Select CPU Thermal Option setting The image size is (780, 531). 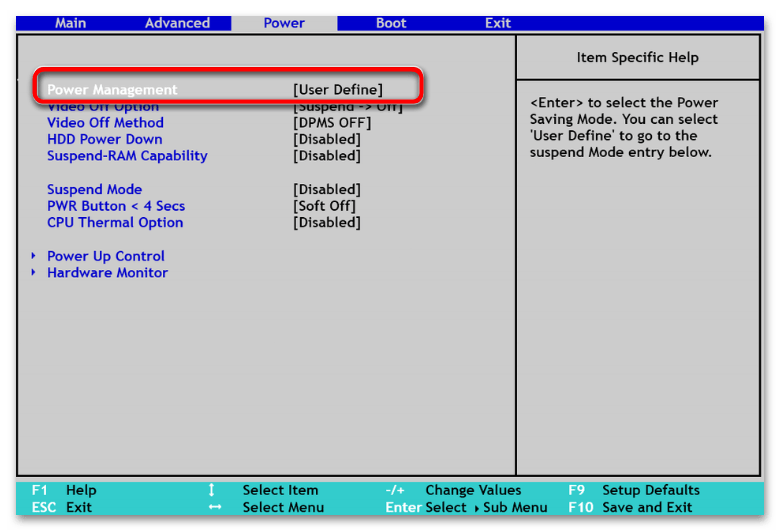click(x=115, y=223)
